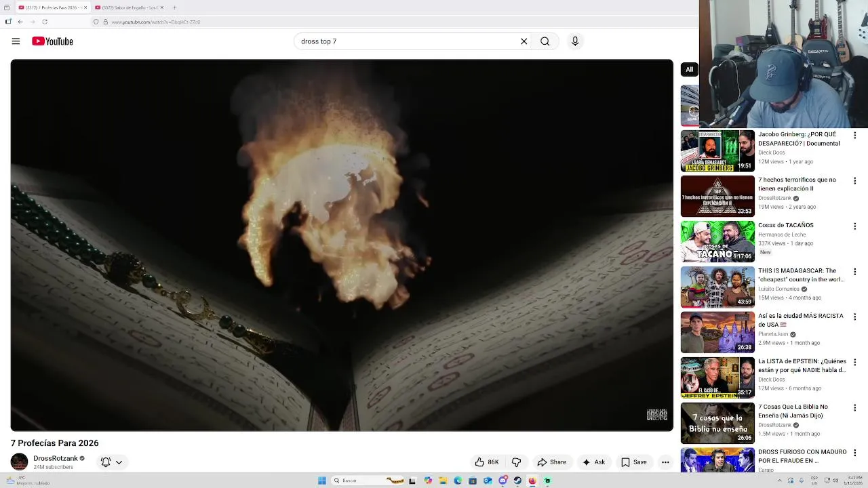Screen dimensions: 868x488
Task: Clear the search text with the X
Action: pos(524,41)
